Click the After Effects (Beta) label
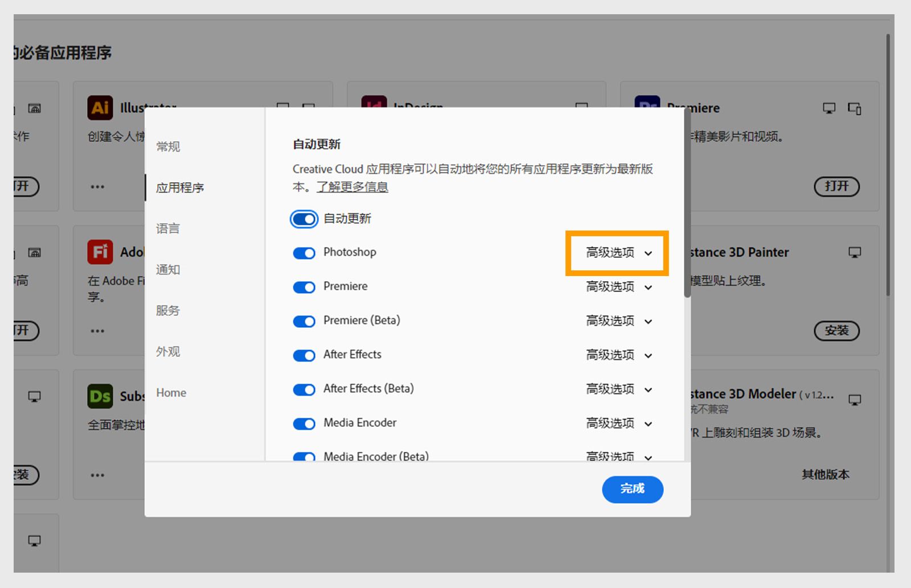 (368, 389)
